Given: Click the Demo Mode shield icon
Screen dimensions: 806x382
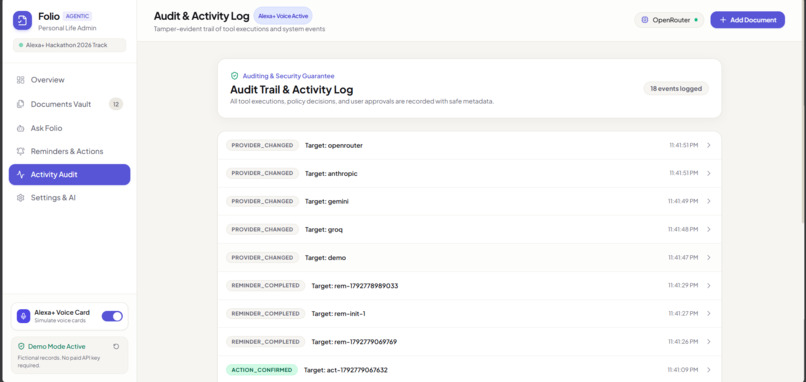Looking at the screenshot, I should 21,347.
